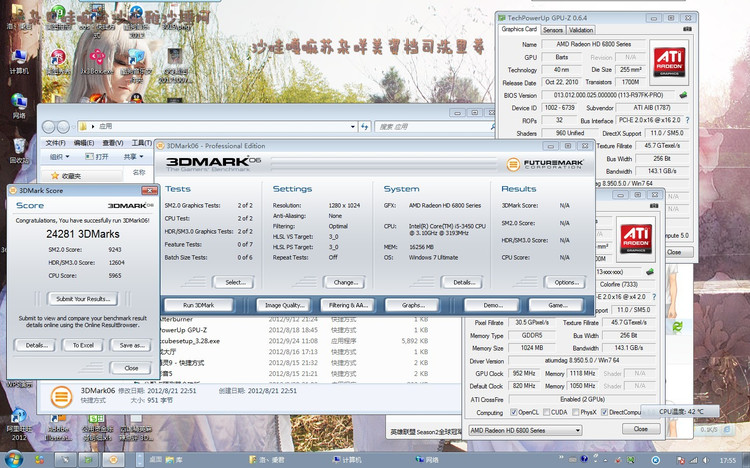Click the To Excel button

tap(83, 345)
